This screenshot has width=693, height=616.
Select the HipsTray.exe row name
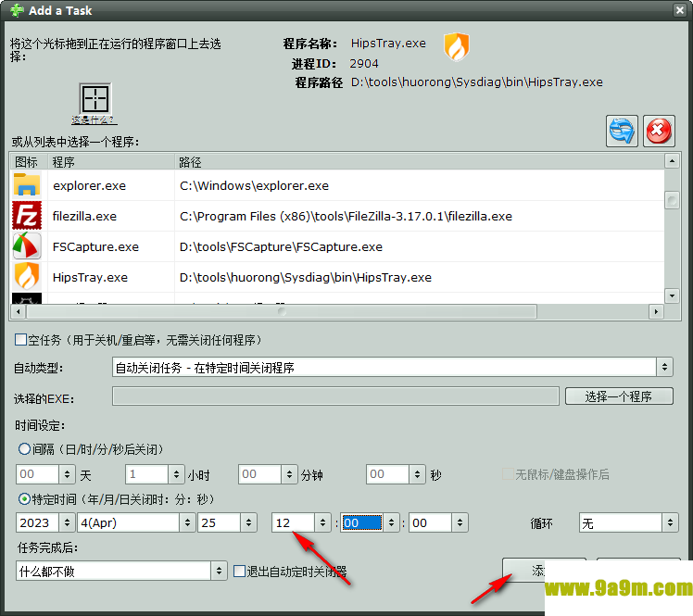coord(90,278)
